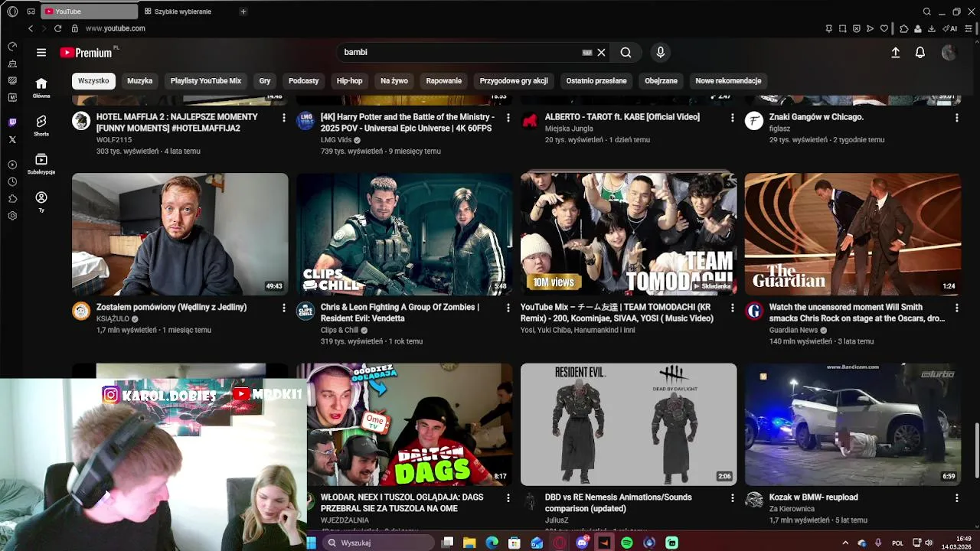
Task: Open the on-screen keyboard icon in search
Action: point(587,52)
